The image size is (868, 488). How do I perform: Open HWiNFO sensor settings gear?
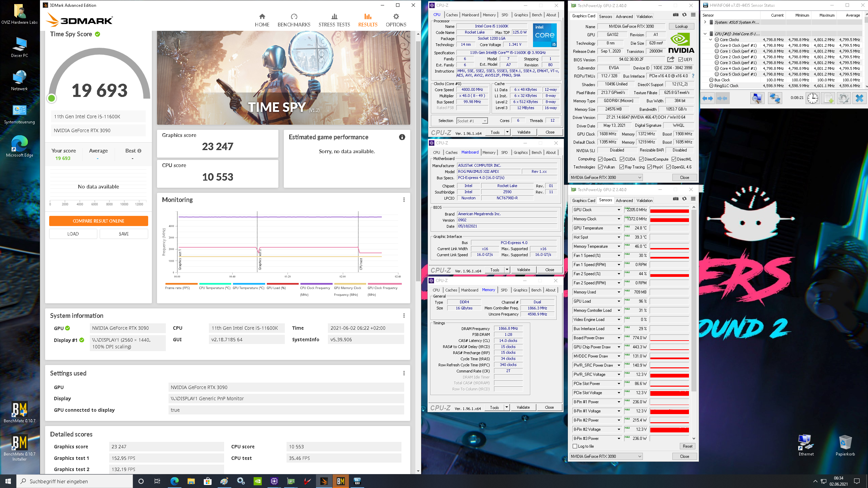(x=844, y=98)
